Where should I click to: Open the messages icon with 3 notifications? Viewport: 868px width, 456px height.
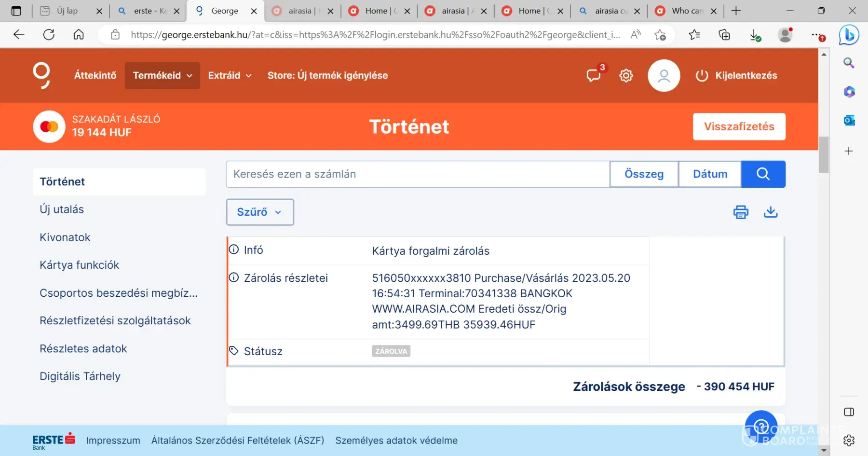[594, 75]
